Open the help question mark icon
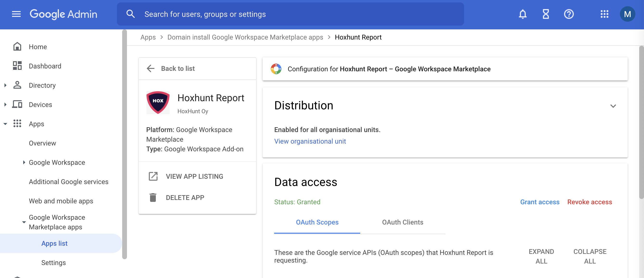 pos(569,14)
